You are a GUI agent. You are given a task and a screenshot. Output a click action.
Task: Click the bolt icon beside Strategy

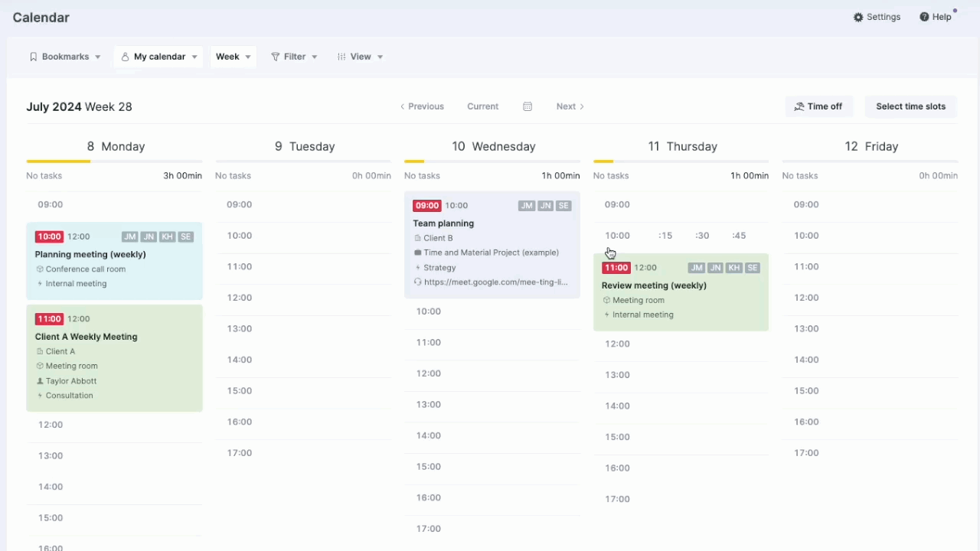(x=417, y=268)
